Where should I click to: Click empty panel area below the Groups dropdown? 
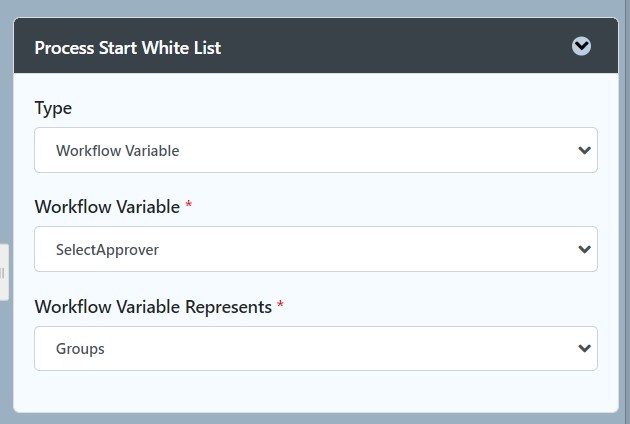(x=316, y=391)
